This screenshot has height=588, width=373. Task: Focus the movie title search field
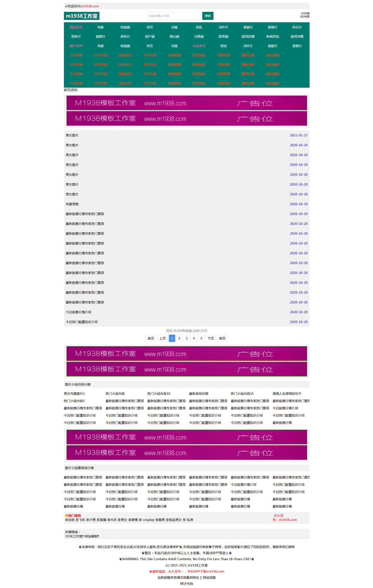(x=175, y=16)
